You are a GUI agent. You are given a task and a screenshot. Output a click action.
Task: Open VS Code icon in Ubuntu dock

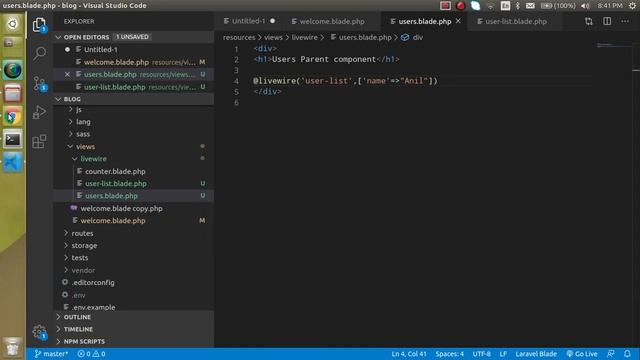click(12, 162)
